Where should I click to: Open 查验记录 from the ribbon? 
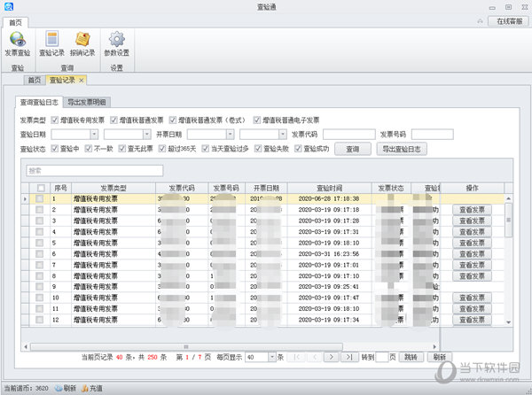click(x=52, y=43)
